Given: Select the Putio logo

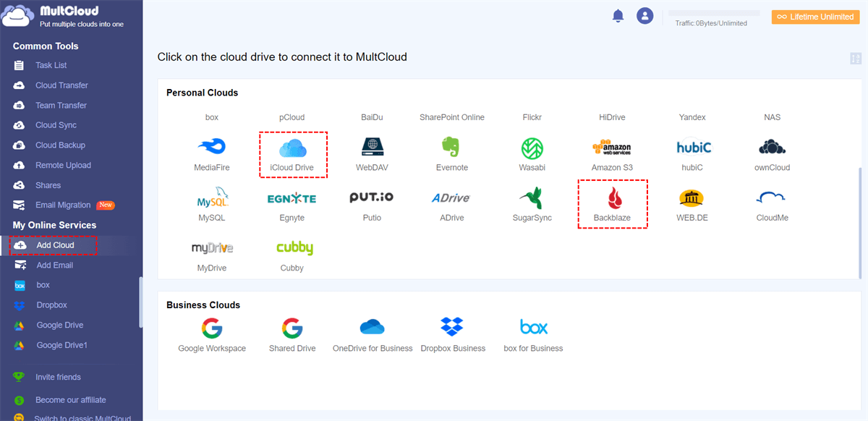Looking at the screenshot, I should point(372,197).
